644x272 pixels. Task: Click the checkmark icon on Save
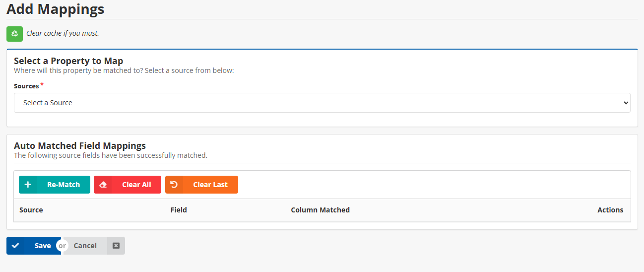pyautogui.click(x=15, y=246)
